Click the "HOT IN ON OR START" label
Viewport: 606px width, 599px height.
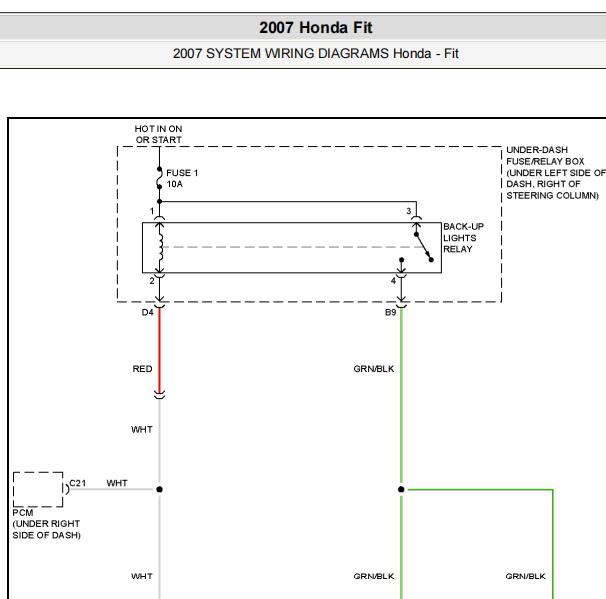point(158,134)
